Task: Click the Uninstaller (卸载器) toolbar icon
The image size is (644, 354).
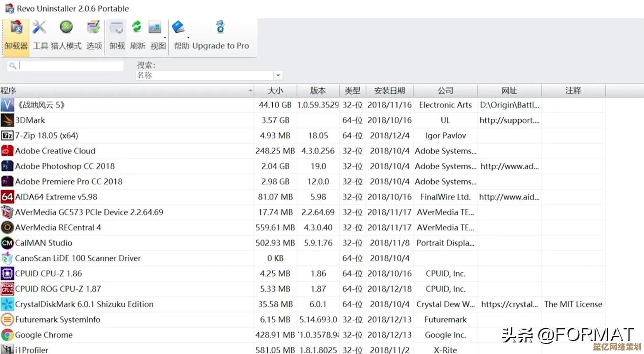Action: click(16, 35)
